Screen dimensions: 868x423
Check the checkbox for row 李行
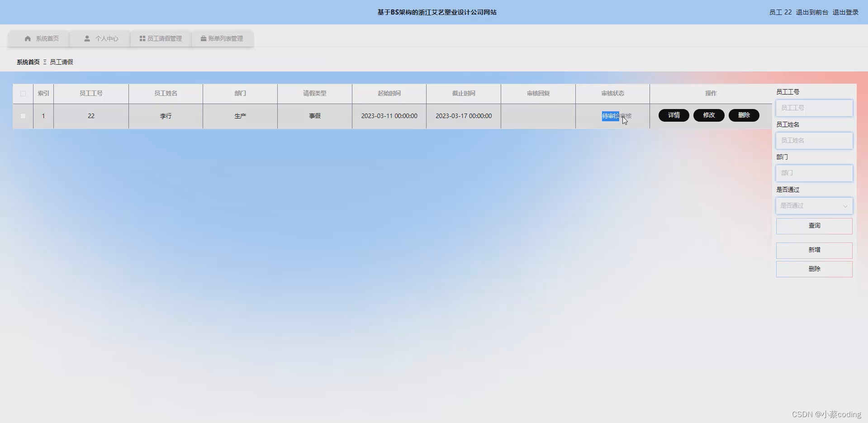coord(23,116)
